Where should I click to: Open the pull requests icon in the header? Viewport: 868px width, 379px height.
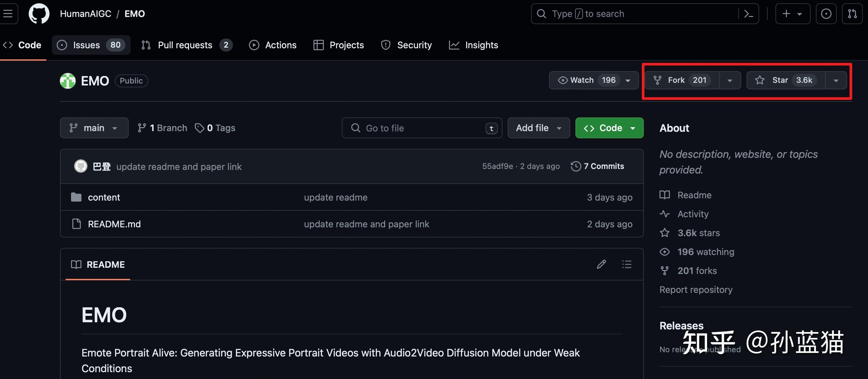tap(852, 14)
